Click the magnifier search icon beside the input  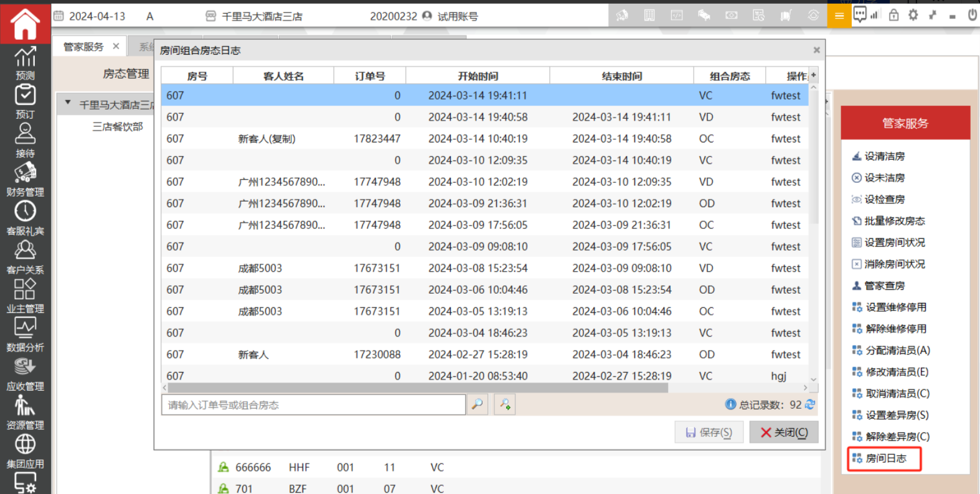[x=478, y=404]
